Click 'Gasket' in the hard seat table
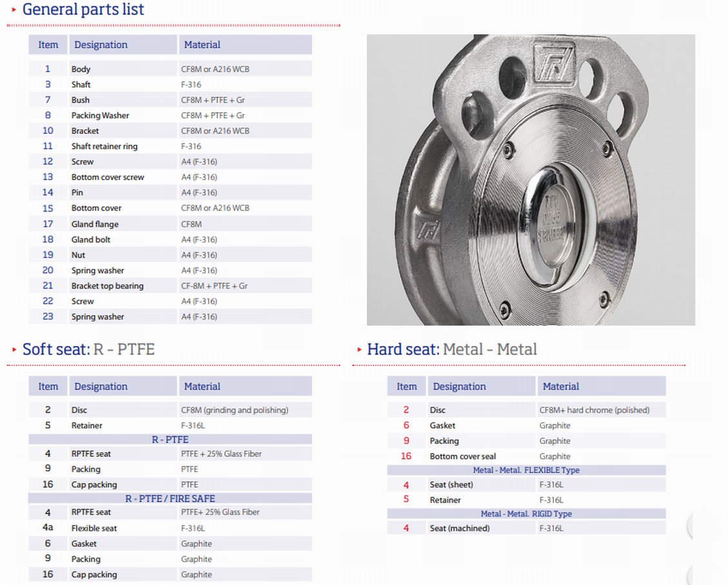Image resolution: width=728 pixels, height=585 pixels. tap(442, 425)
